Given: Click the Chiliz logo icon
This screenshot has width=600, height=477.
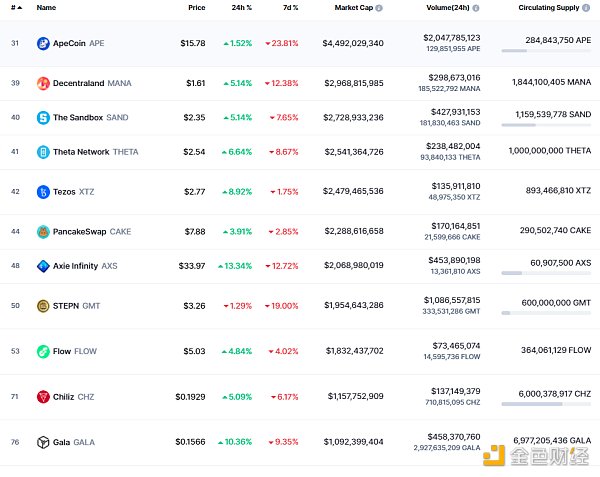Looking at the screenshot, I should (43, 396).
